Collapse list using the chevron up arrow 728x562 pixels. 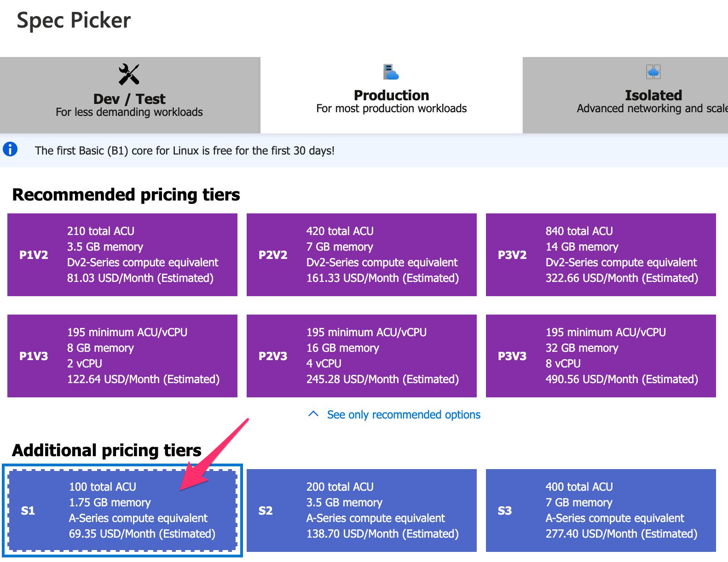(x=313, y=414)
